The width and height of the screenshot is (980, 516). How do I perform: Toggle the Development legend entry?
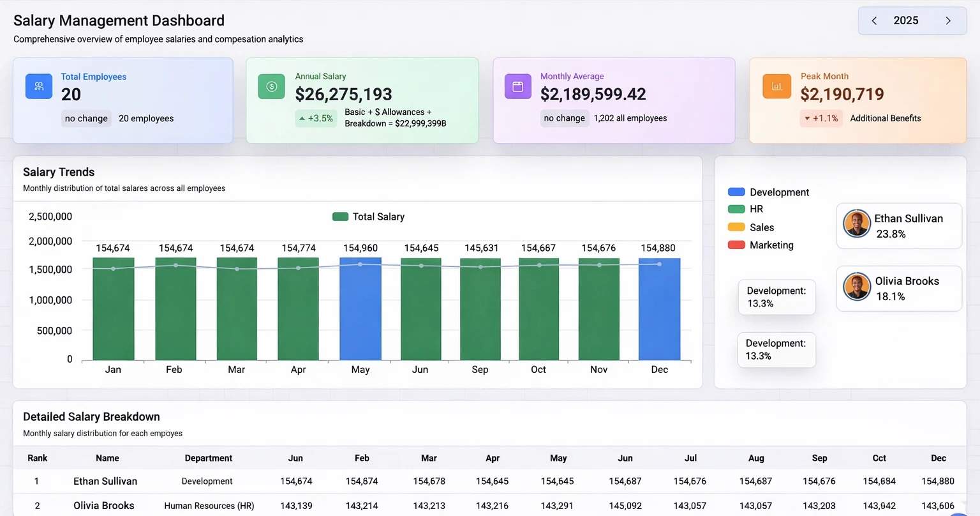pos(769,192)
